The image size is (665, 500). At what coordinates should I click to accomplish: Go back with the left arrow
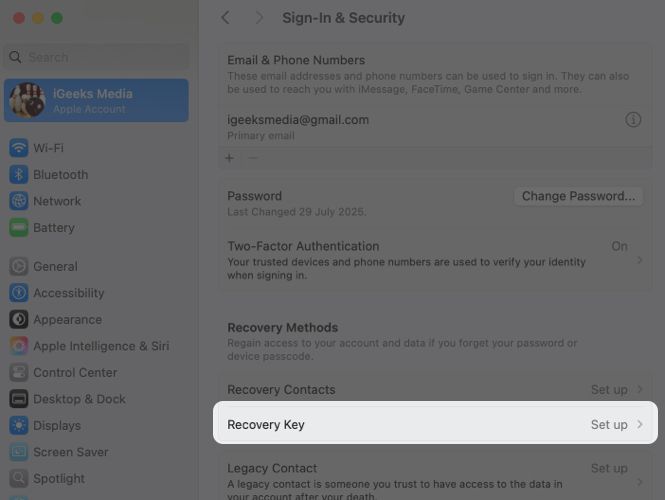225,18
